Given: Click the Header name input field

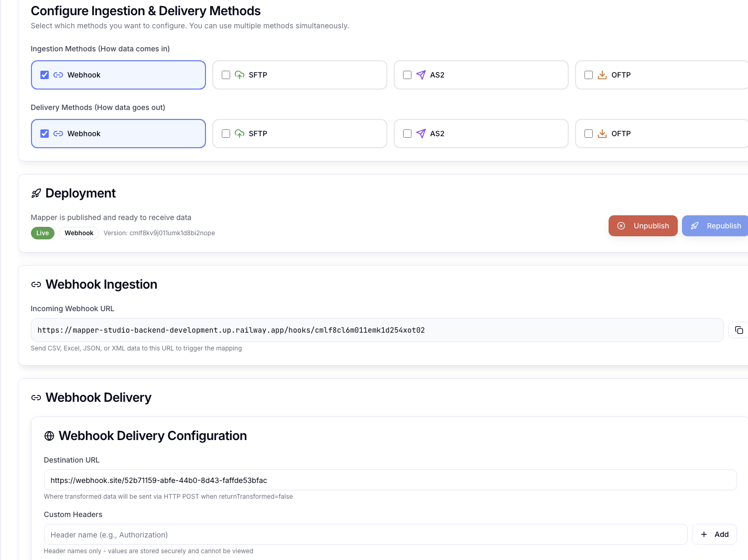Looking at the screenshot, I should point(365,534).
